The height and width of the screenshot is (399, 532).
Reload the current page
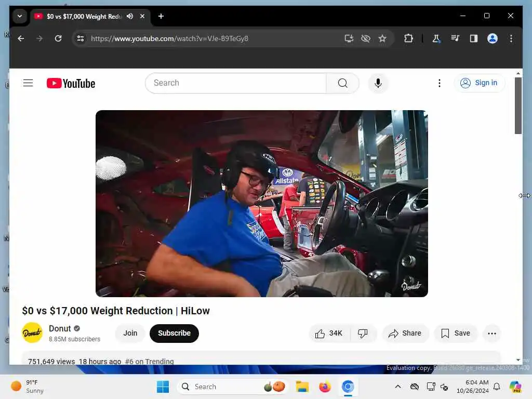click(x=58, y=38)
